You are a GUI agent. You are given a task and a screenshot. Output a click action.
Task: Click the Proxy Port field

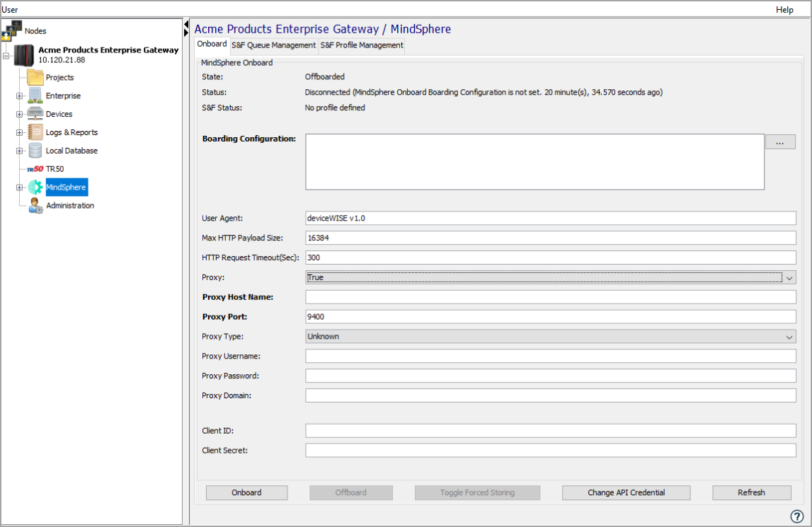(x=551, y=317)
